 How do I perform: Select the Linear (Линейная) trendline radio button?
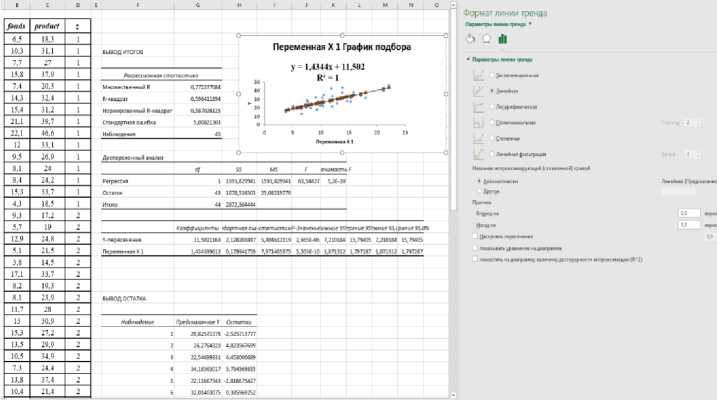(492, 91)
